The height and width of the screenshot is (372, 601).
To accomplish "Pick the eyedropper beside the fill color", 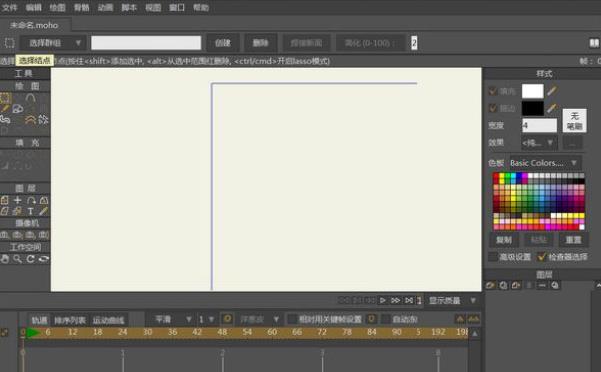I will tap(552, 91).
